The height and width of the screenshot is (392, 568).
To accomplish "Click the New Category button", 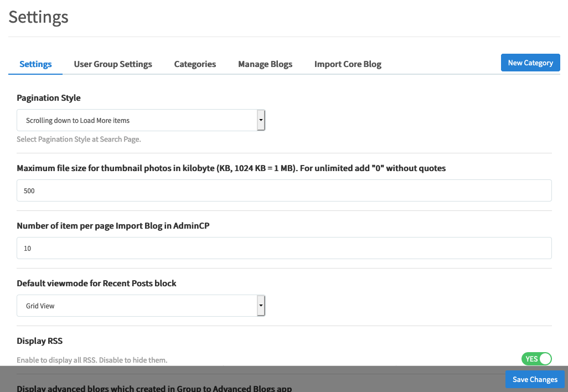I will tap(530, 63).
